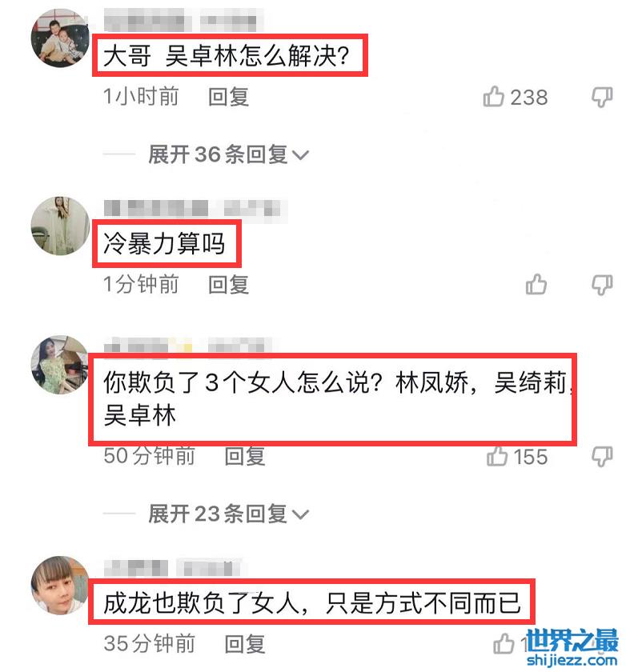Like the 冷暴力算吗 comment
Viewport: 626px width, 672px height.
pos(536,285)
